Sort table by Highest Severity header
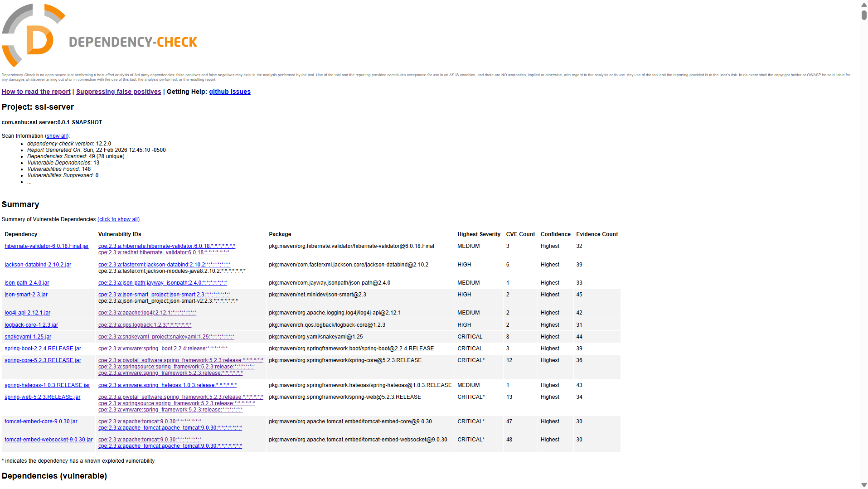Image resolution: width=868 pixels, height=489 pixels. tap(479, 234)
